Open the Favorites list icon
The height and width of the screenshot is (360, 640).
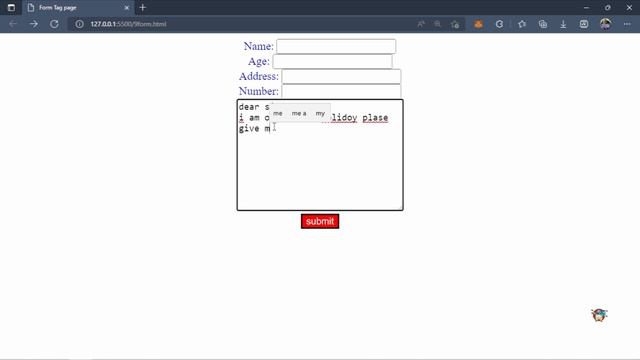[x=522, y=24]
